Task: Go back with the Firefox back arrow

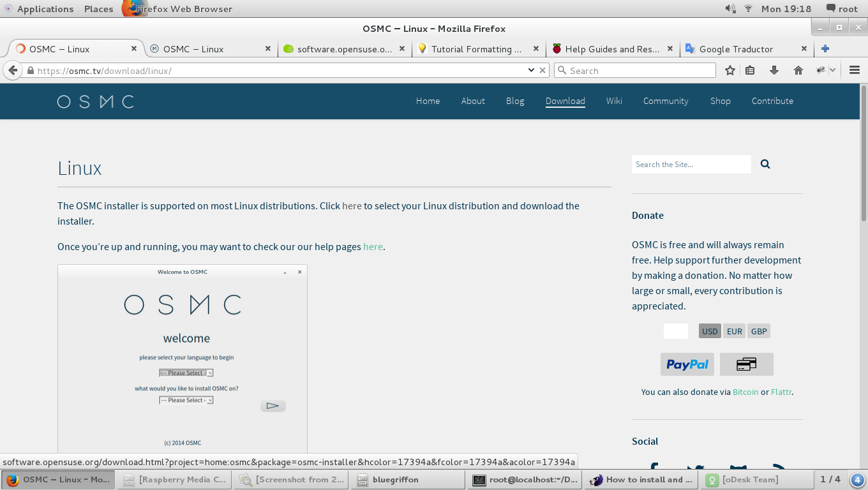Action: [13, 70]
